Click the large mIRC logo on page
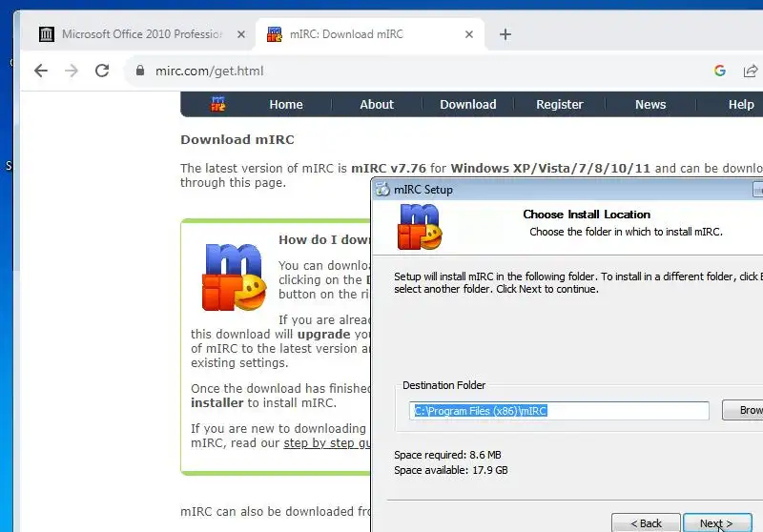Image resolution: width=763 pixels, height=532 pixels. [x=234, y=277]
